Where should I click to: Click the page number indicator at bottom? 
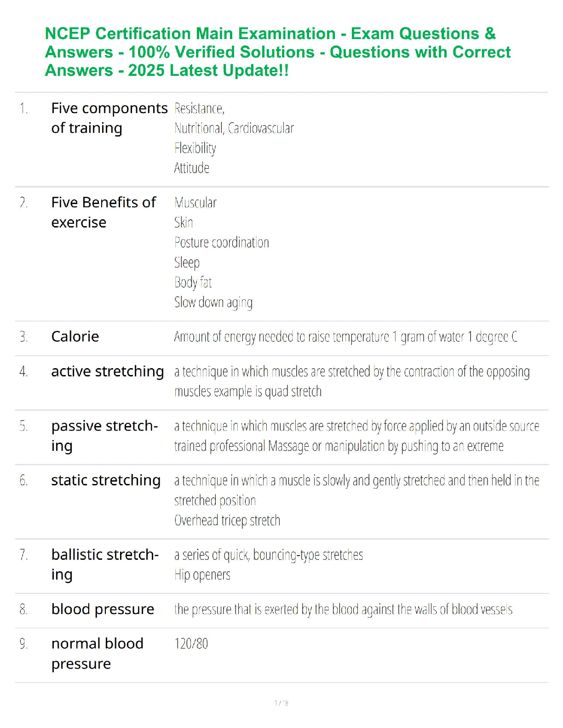point(281,703)
